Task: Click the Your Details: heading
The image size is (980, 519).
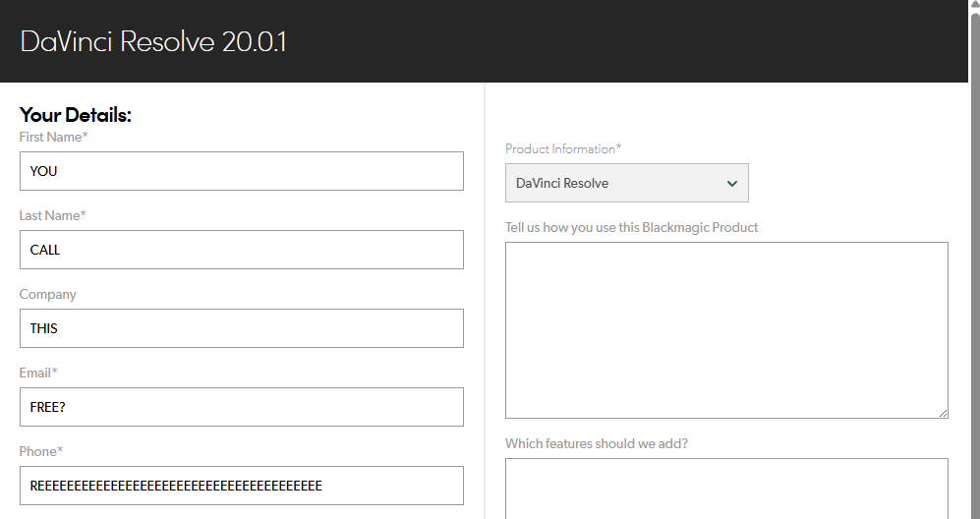Action: point(76,115)
